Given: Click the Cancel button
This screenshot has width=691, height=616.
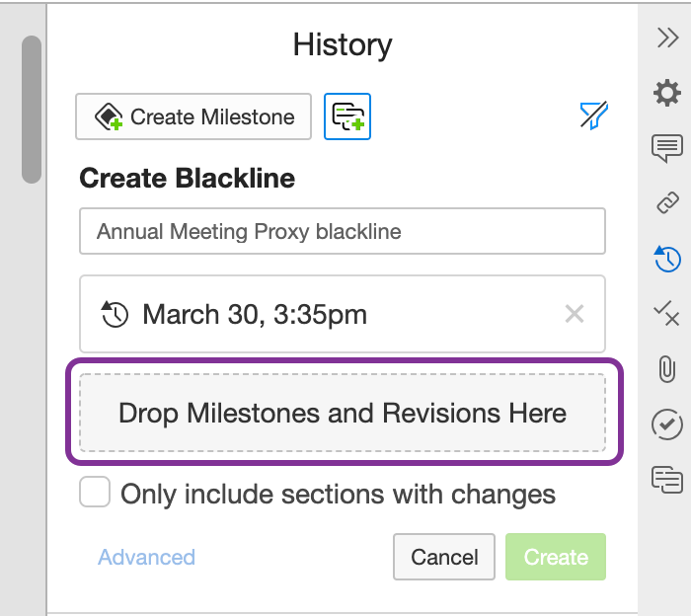Looking at the screenshot, I should [444, 557].
